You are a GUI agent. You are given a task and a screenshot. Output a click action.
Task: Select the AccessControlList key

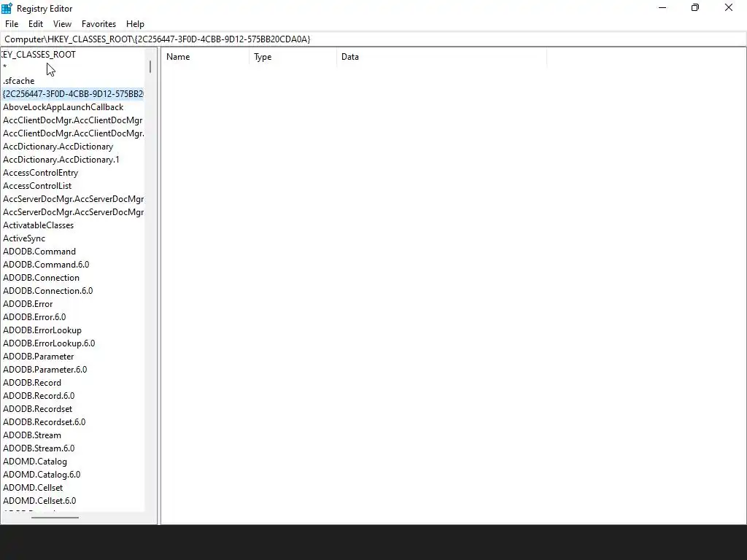(37, 186)
